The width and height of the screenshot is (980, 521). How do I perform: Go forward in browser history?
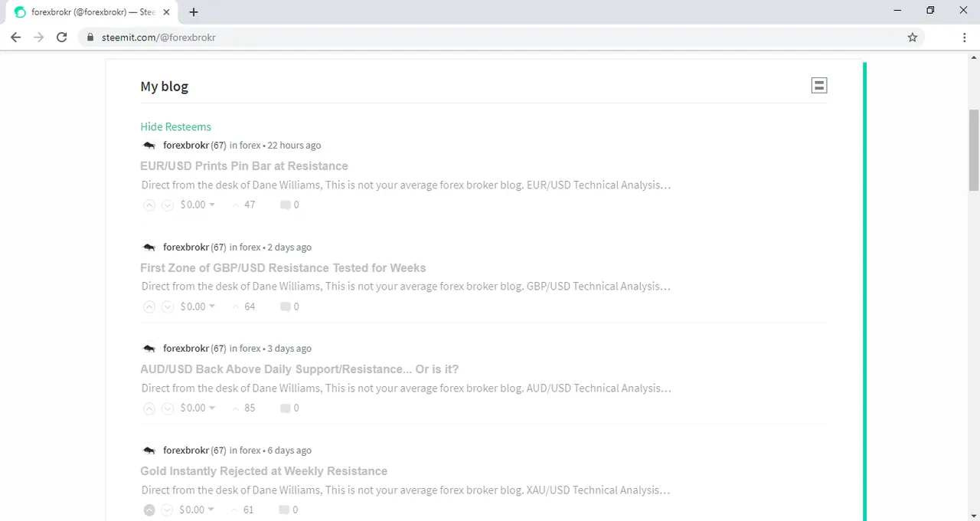pos(38,37)
